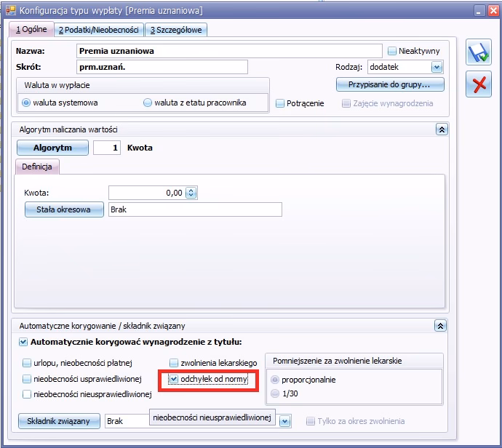
Task: Click the window icon in title bar
Action: [9, 11]
